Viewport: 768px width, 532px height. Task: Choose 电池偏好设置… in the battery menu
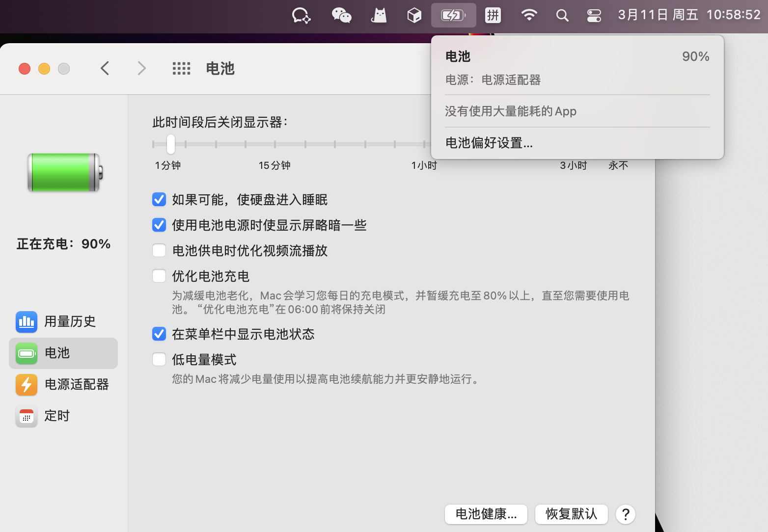(x=489, y=143)
